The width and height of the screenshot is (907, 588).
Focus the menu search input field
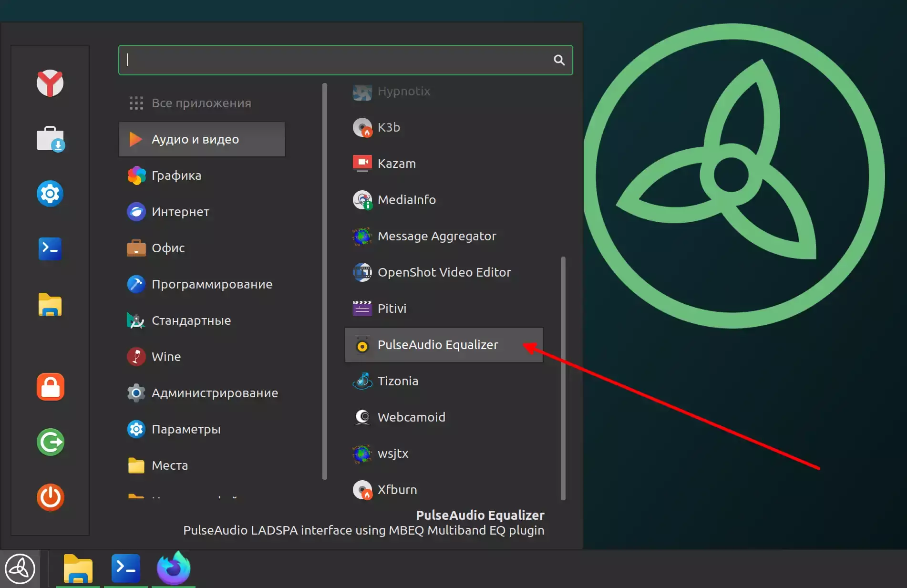[x=345, y=60]
